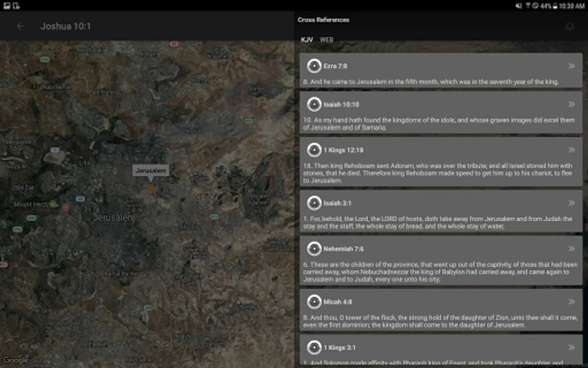Tap the circle icon beside Isaiah 3:1
Image resolution: width=588 pixels, height=368 pixels.
click(x=314, y=203)
